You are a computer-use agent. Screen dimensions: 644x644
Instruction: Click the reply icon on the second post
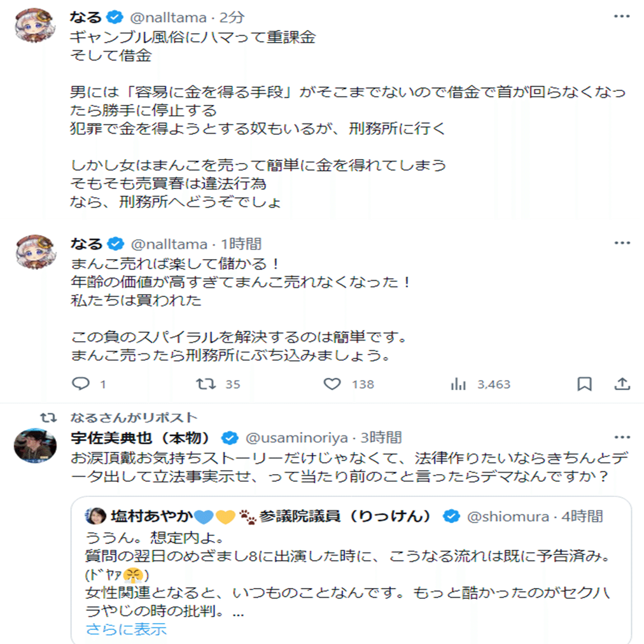(80, 384)
